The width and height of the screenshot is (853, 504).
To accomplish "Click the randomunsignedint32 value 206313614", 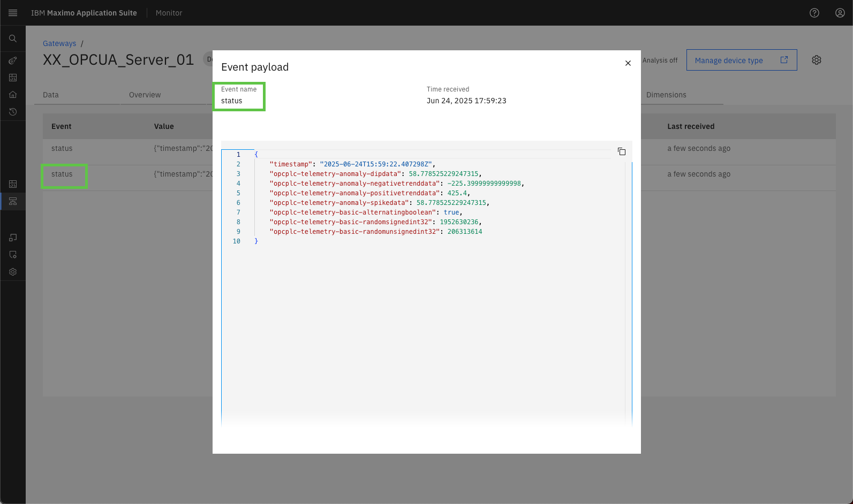I will click(x=465, y=232).
